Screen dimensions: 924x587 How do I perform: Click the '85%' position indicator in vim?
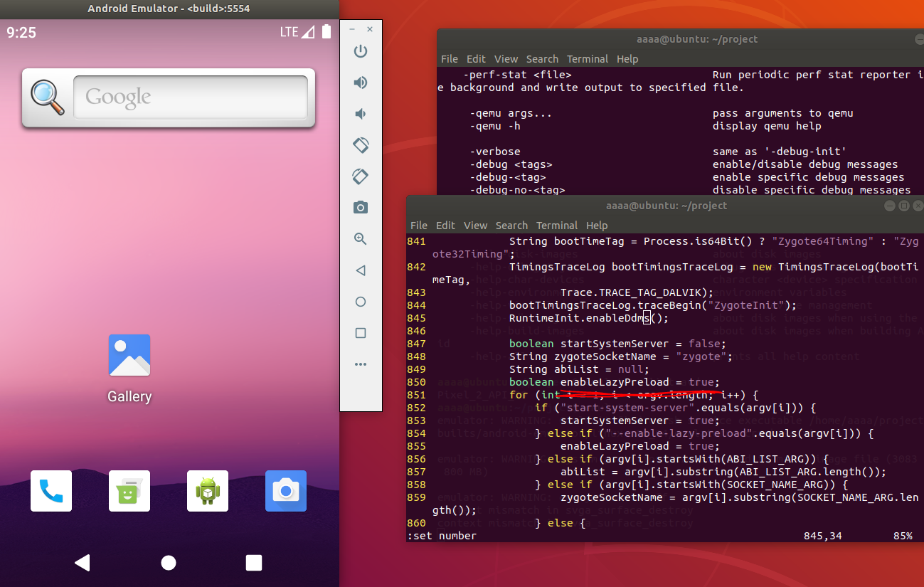click(903, 536)
